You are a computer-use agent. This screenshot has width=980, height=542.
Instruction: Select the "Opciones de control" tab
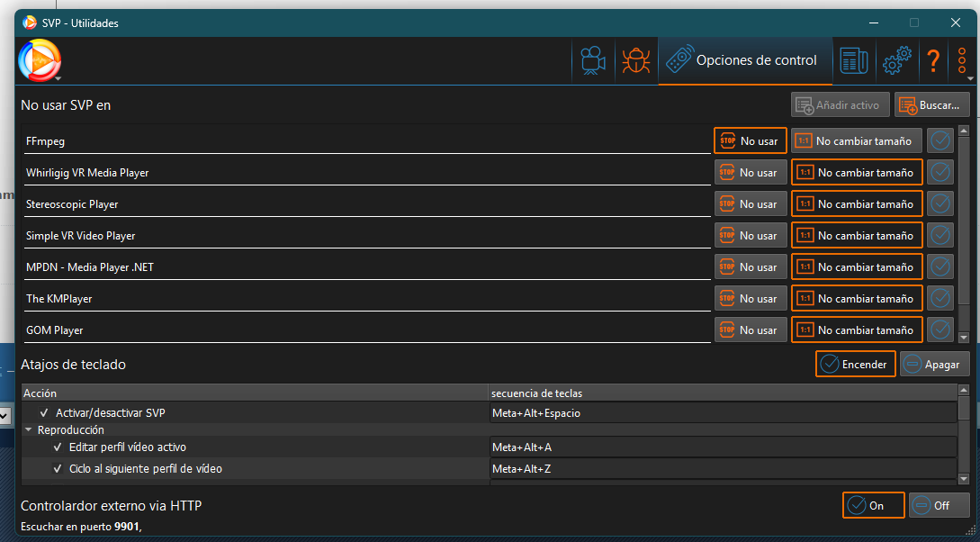745,61
